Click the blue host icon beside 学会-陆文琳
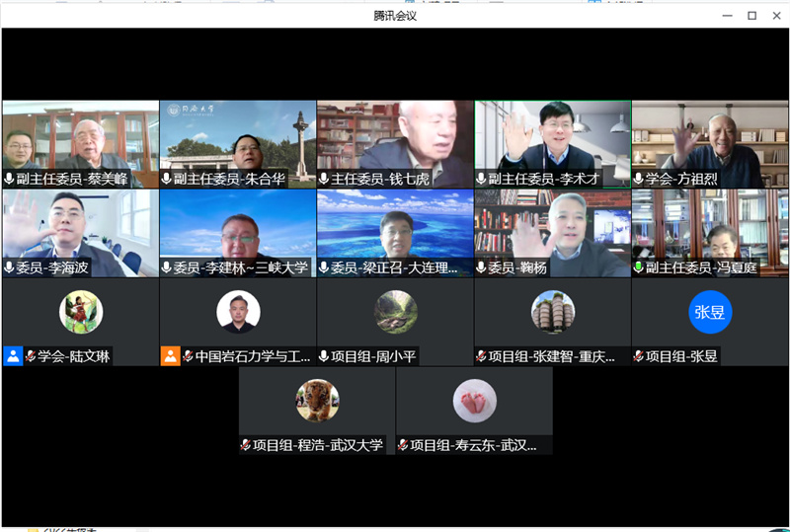The height and width of the screenshot is (532, 790). pos(13,356)
